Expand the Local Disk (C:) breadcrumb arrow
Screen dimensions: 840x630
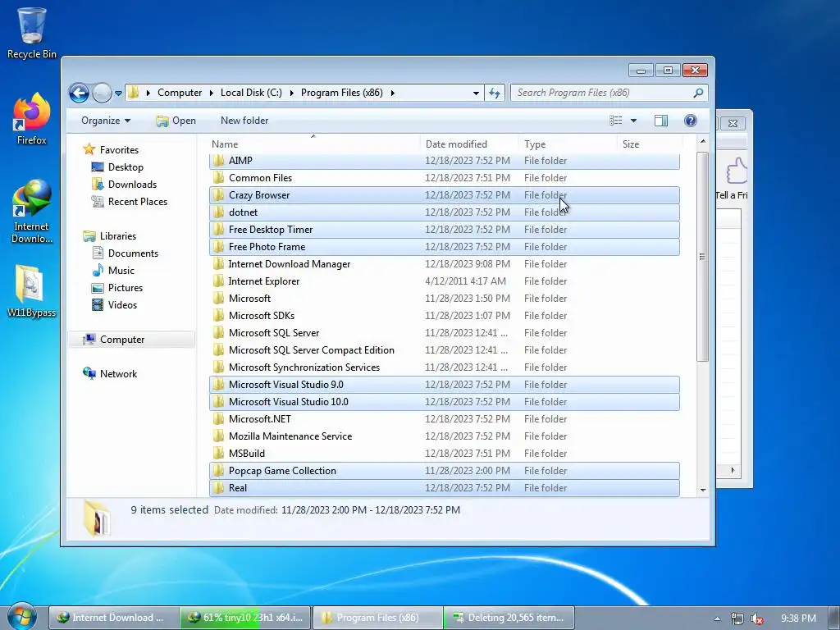[x=292, y=94]
